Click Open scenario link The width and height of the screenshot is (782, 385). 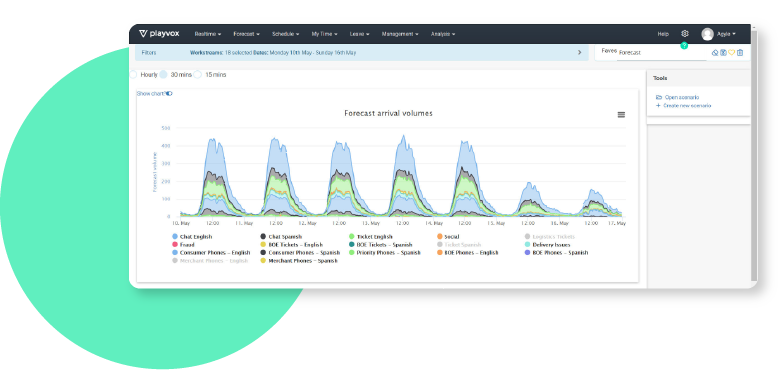tap(682, 97)
